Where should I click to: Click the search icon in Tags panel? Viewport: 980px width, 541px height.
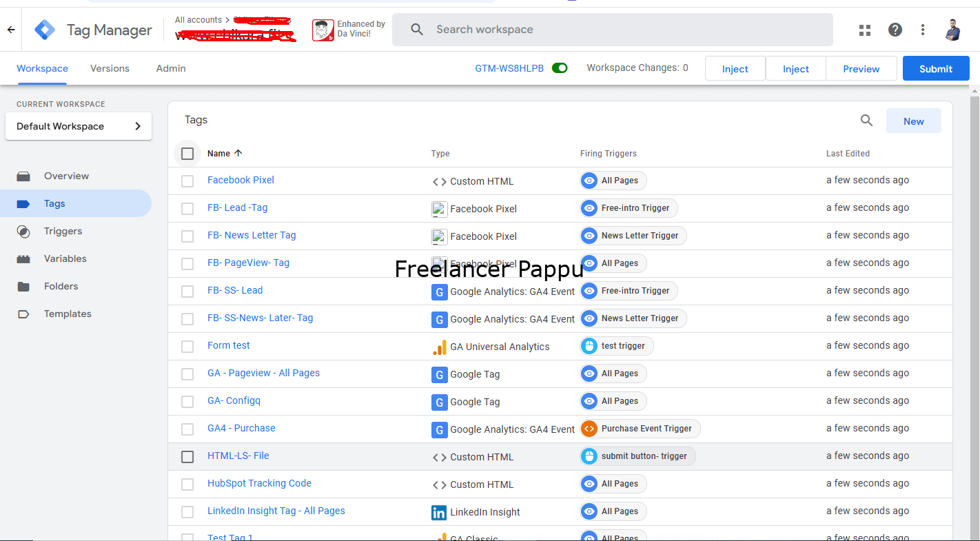867,121
